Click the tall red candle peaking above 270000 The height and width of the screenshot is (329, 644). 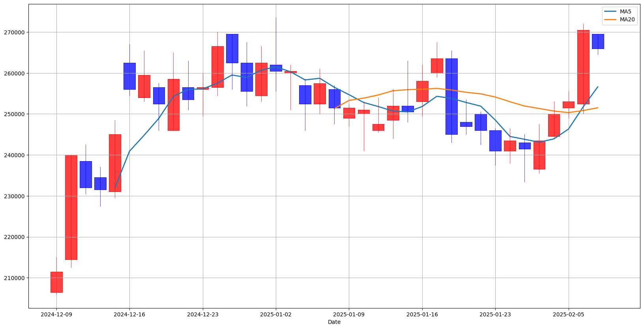[583, 67]
